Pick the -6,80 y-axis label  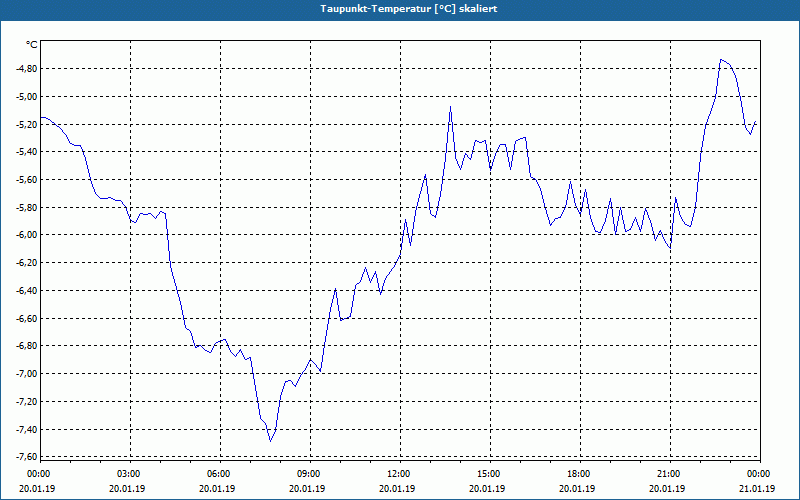[27, 346]
